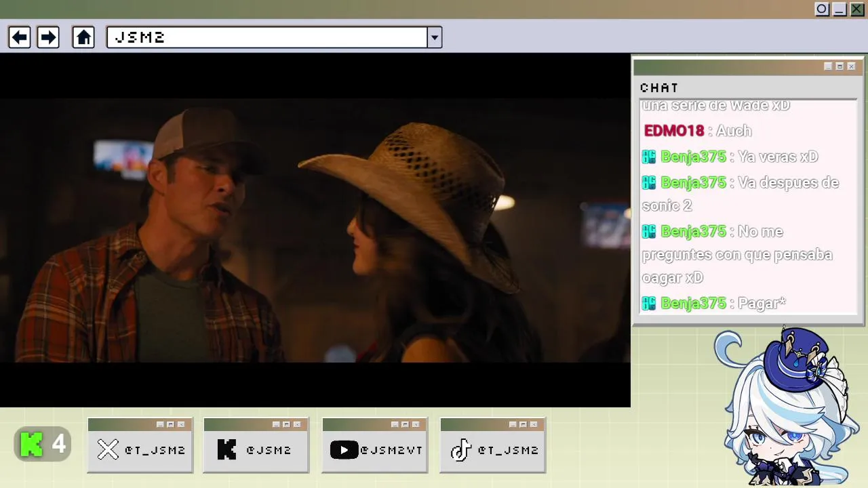Minimize the main window from title bar
This screenshot has width=868, height=488.
coord(840,9)
